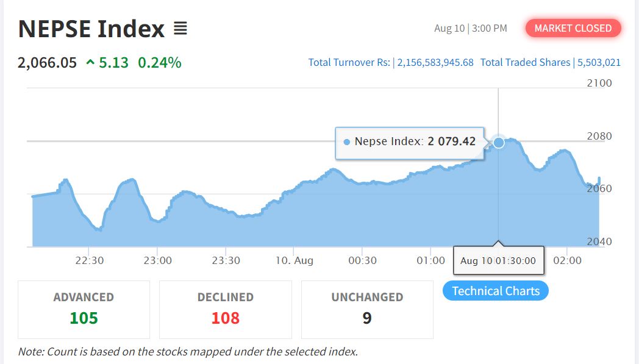Screen dimensions: 639x364
Task: Click the Aug 10 01:30:00 time label
Action: (x=498, y=261)
